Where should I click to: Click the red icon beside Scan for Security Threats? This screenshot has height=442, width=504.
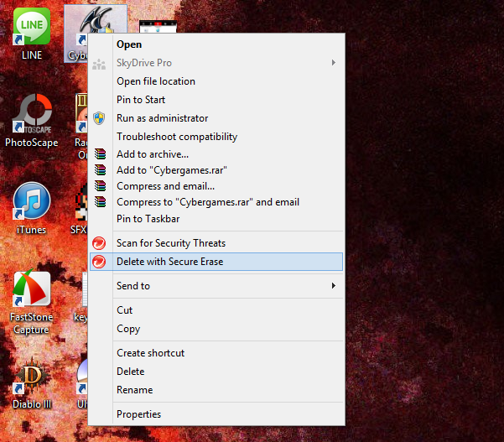tap(99, 243)
